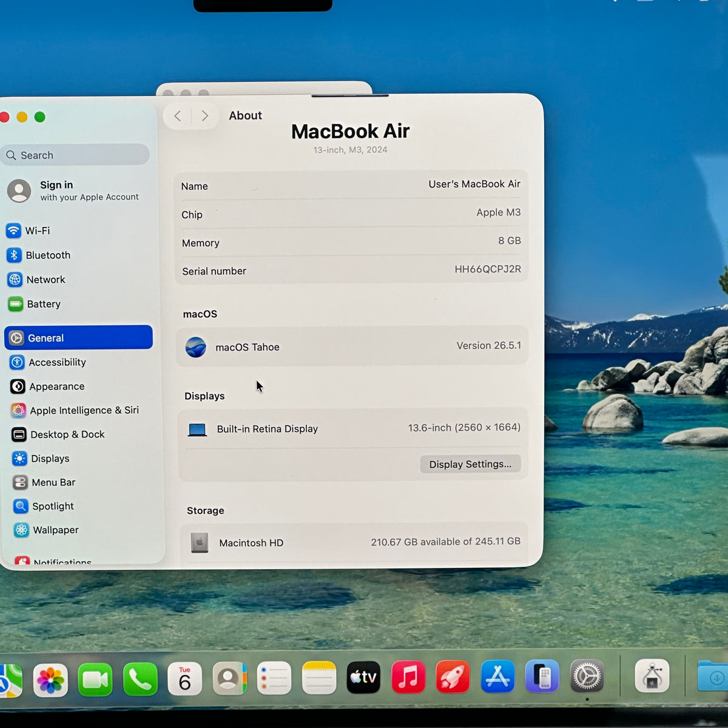The image size is (728, 728).
Task: Open Wi-Fi settings in the sidebar
Action: click(29, 231)
